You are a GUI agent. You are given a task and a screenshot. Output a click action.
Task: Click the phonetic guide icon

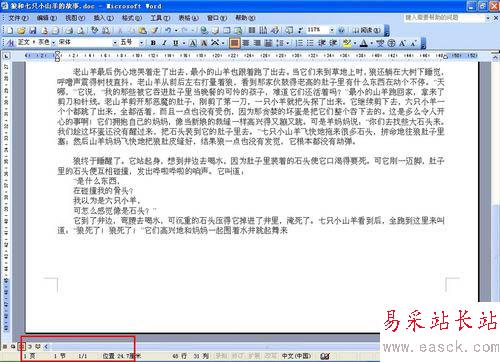[380, 43]
